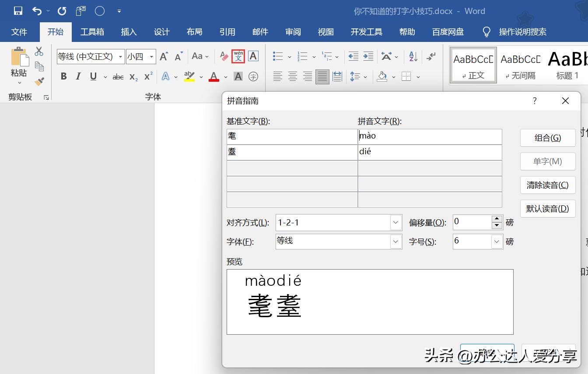Switch to the 插入 ribbon tab
Screen dimensions: 588x374
coord(129,31)
